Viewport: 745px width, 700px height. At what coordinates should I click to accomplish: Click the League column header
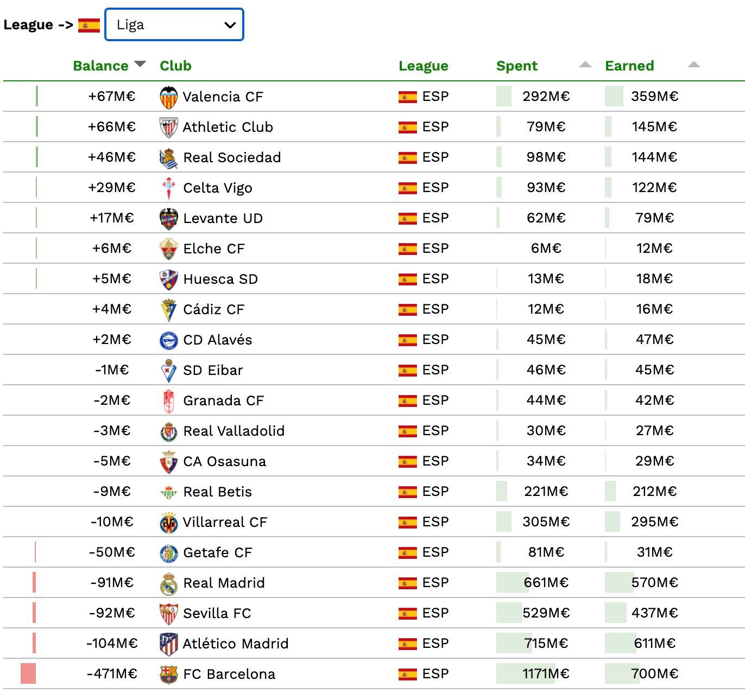click(x=423, y=66)
